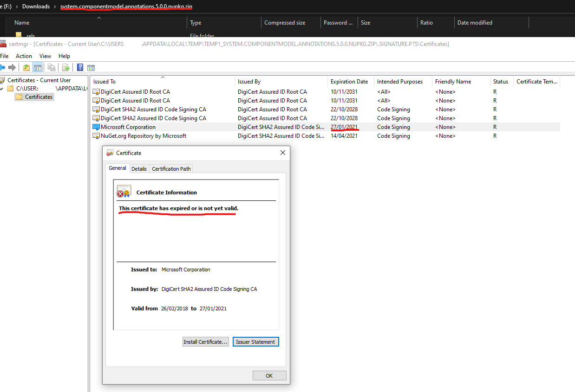Switch to the Certification Path tab
This screenshot has height=392, width=575.
(x=171, y=169)
